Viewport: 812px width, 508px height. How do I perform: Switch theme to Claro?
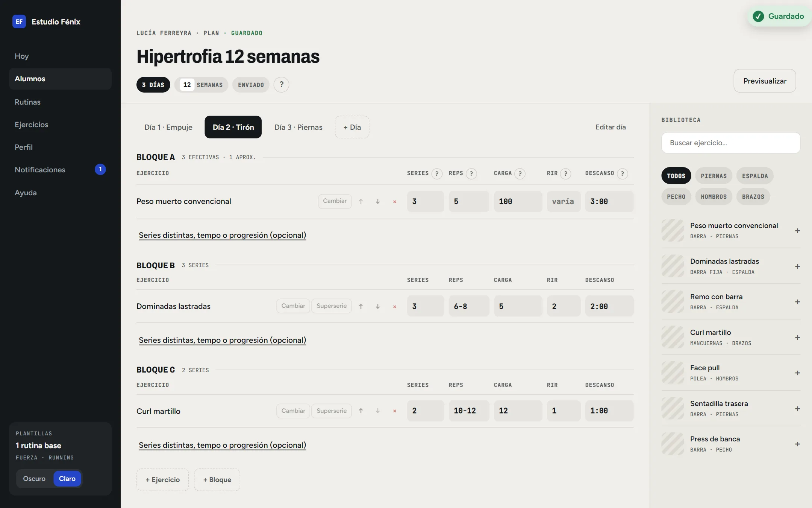[67, 479]
